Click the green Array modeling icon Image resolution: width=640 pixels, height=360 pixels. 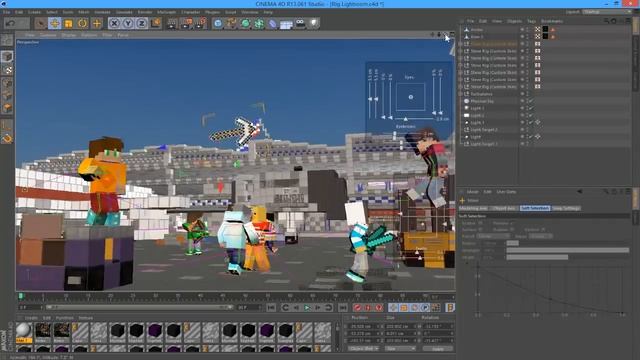259,23
